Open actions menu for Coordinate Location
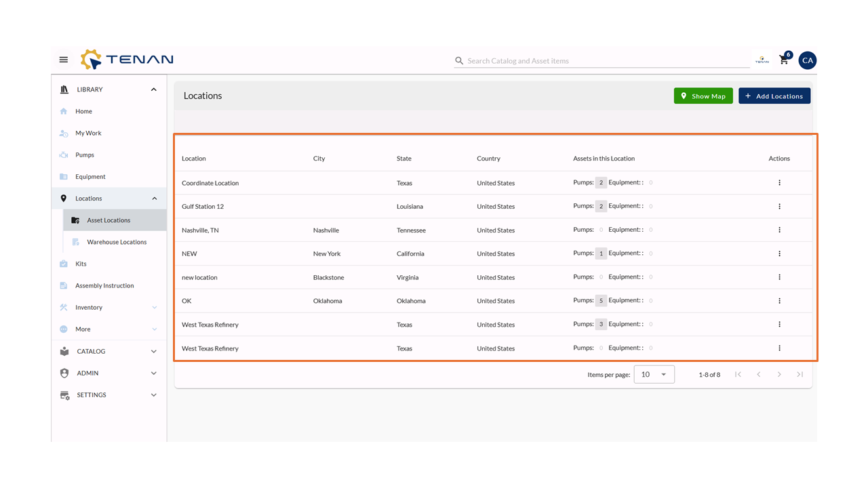868x488 pixels. tap(779, 183)
